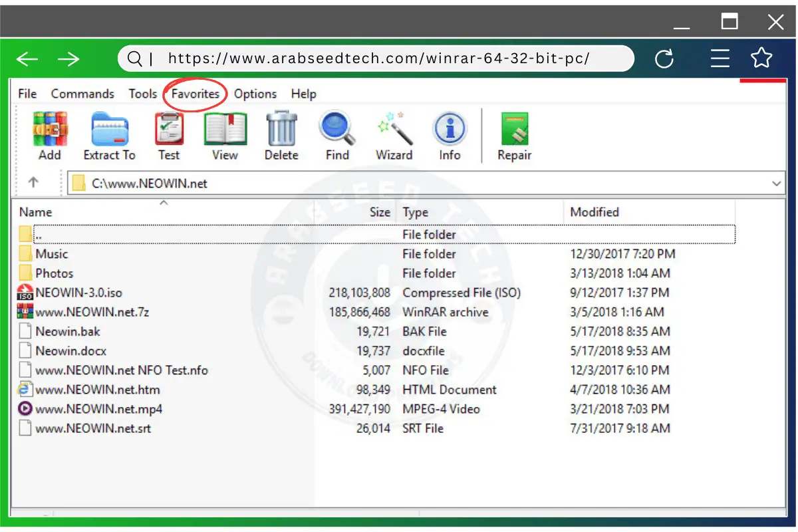Open the Commands menu
798x532 pixels.
(x=82, y=94)
